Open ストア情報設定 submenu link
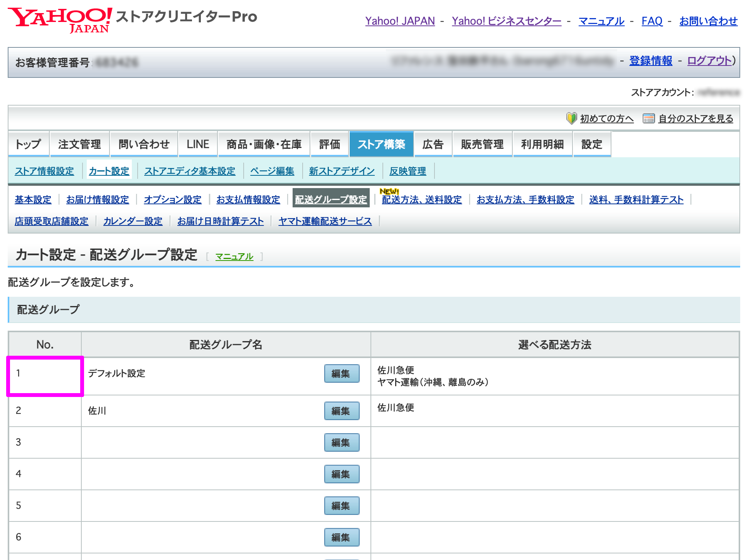Screen dimensions: 756x560 tap(44, 171)
